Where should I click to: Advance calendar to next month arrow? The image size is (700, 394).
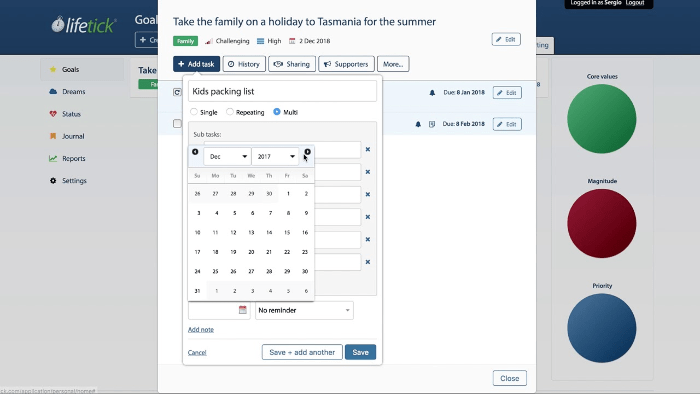(x=307, y=152)
